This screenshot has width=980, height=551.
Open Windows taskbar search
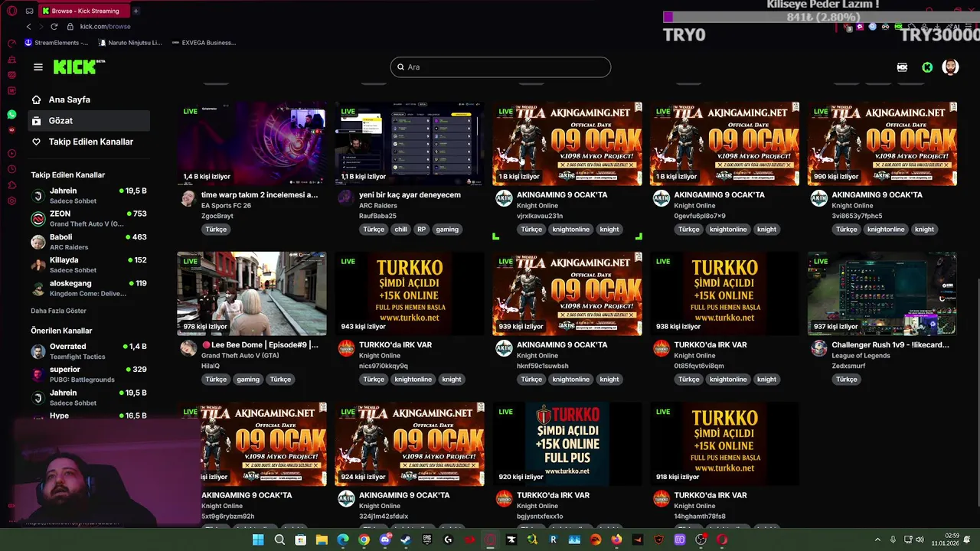279,540
